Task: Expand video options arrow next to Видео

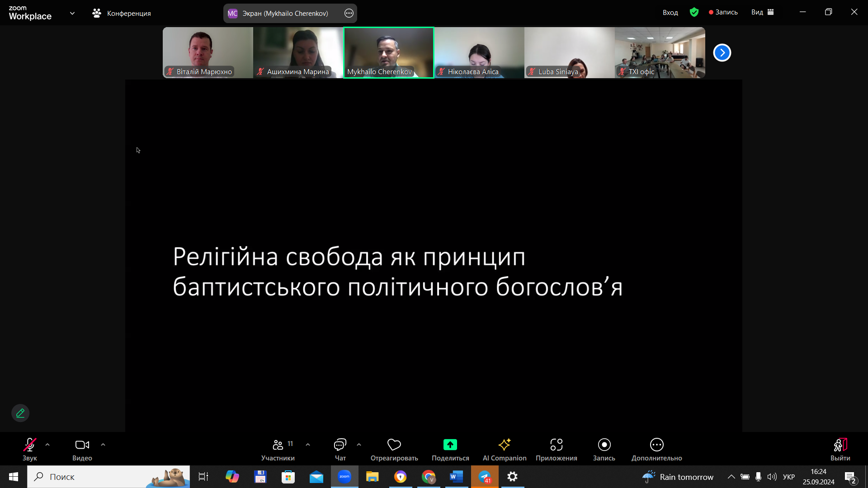Action: (103, 445)
